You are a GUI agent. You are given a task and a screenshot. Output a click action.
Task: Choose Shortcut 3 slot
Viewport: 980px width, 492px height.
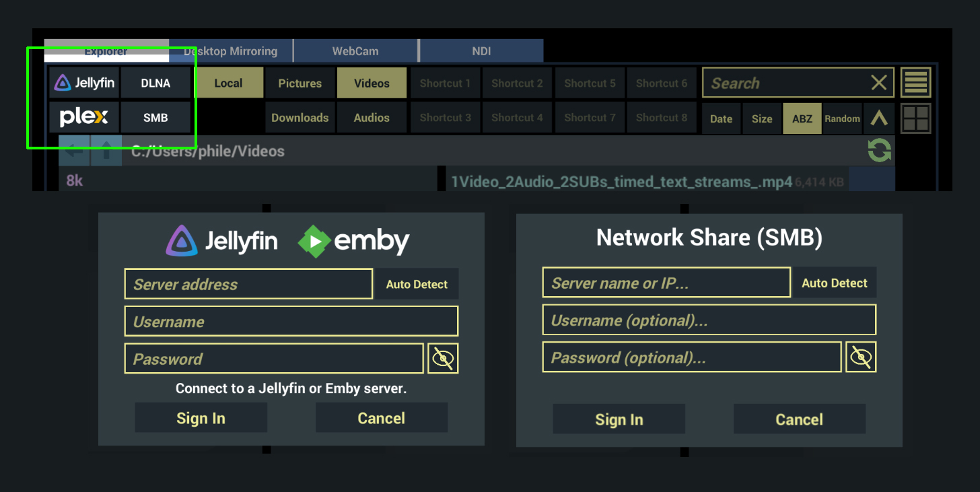click(445, 117)
